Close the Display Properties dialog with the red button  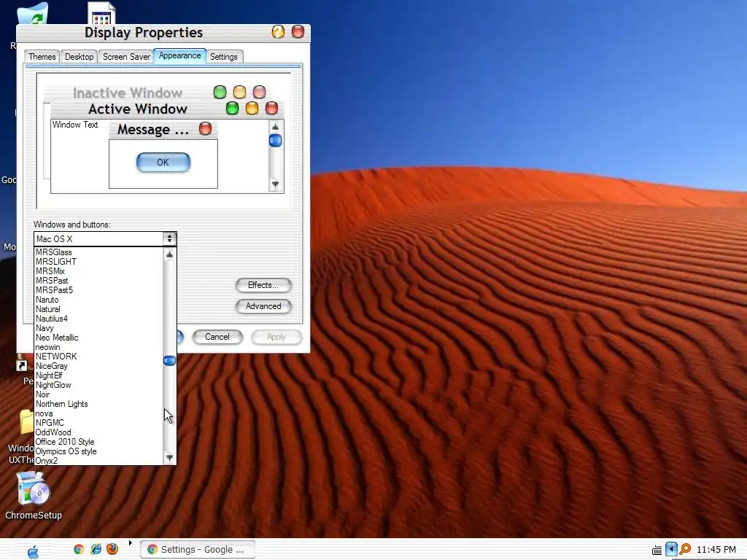(298, 32)
